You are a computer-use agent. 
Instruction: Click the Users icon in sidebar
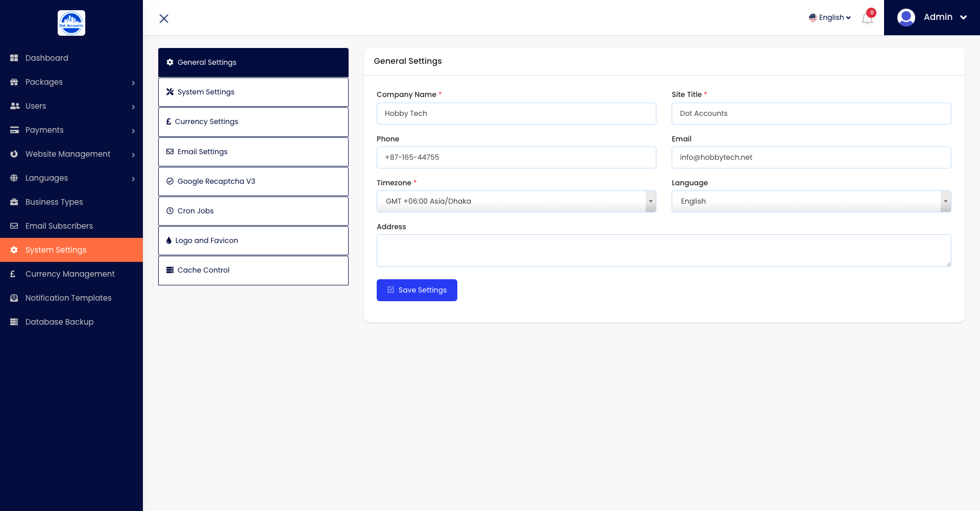[x=14, y=106]
